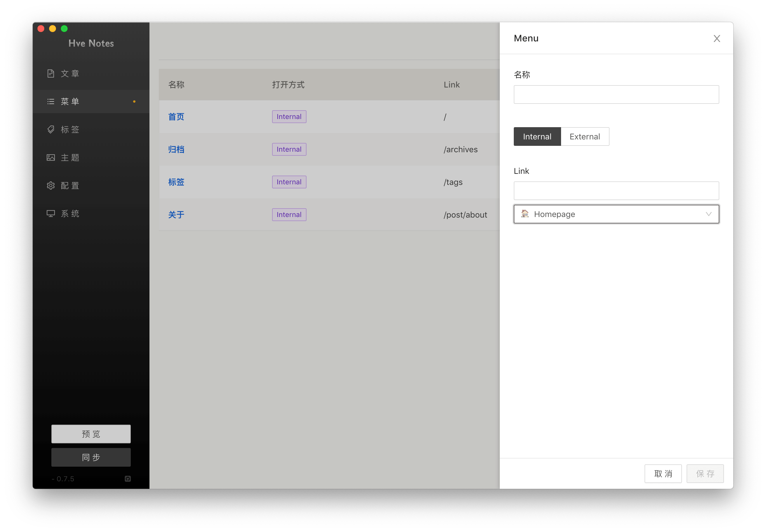The image size is (766, 532).
Task: Open the 首页 menu entry
Action: click(176, 117)
